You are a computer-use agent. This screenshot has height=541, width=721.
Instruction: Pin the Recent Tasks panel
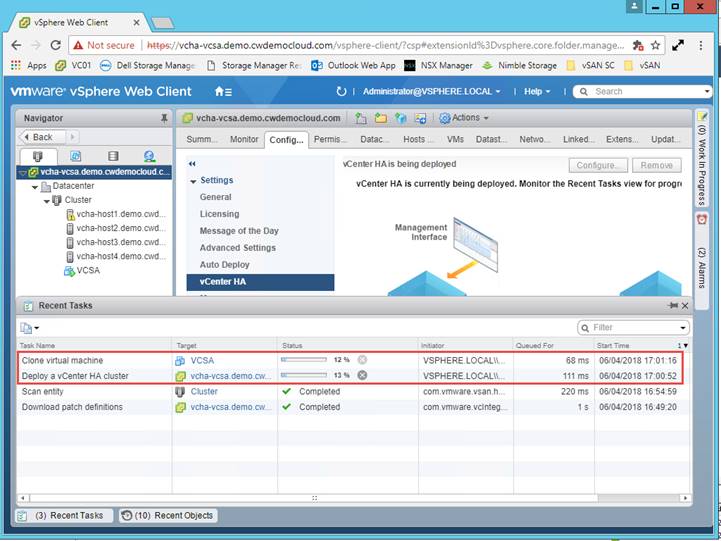click(x=673, y=306)
